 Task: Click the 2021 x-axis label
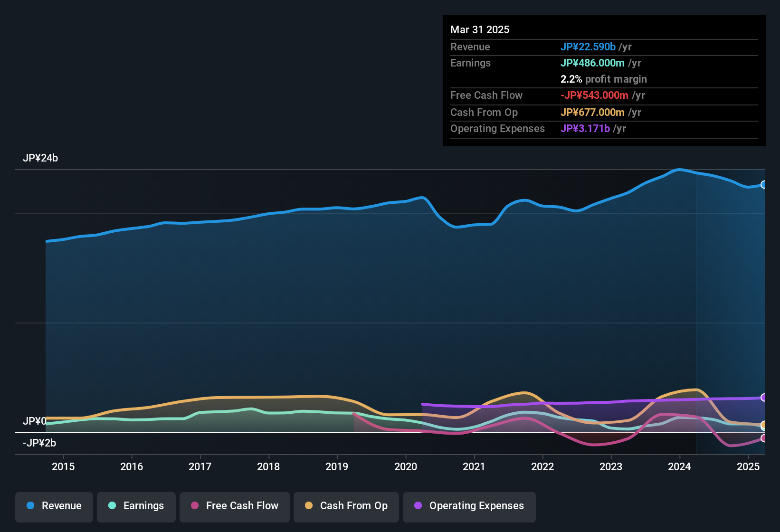coord(474,466)
